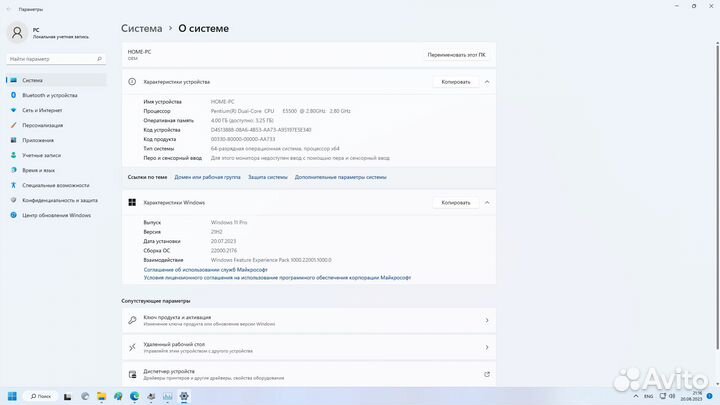This screenshot has height=405, width=720.
Task: Open Удаленный рабочий стол page
Action: 309,348
